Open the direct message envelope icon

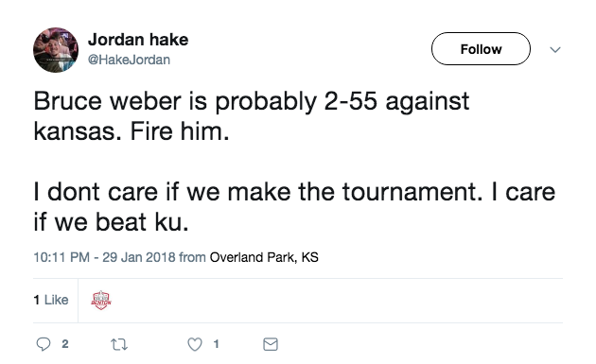pyautogui.click(x=271, y=344)
